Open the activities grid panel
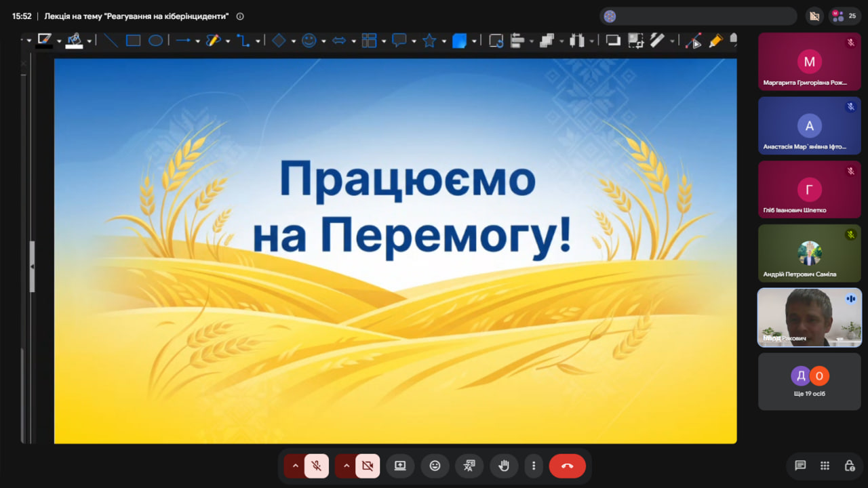868x488 pixels. [x=825, y=466]
